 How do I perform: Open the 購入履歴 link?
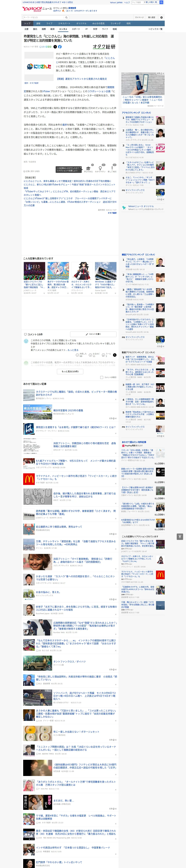point(152,18)
